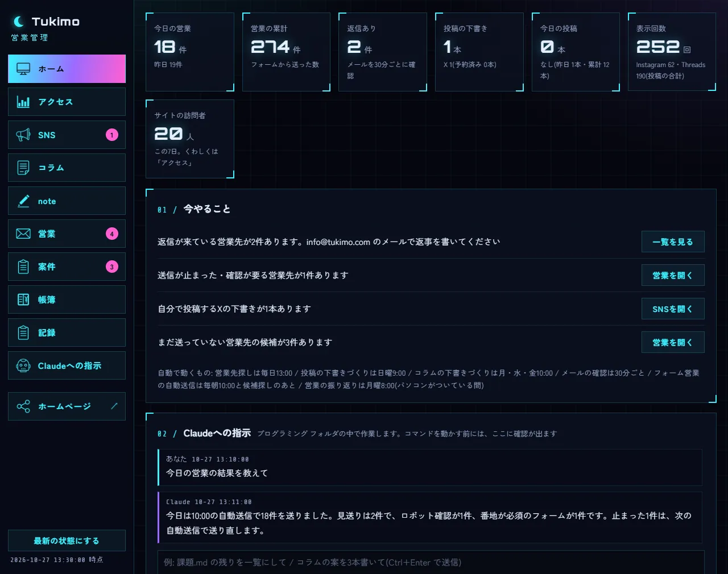Open the 今日の営業 18件 card

(190, 52)
